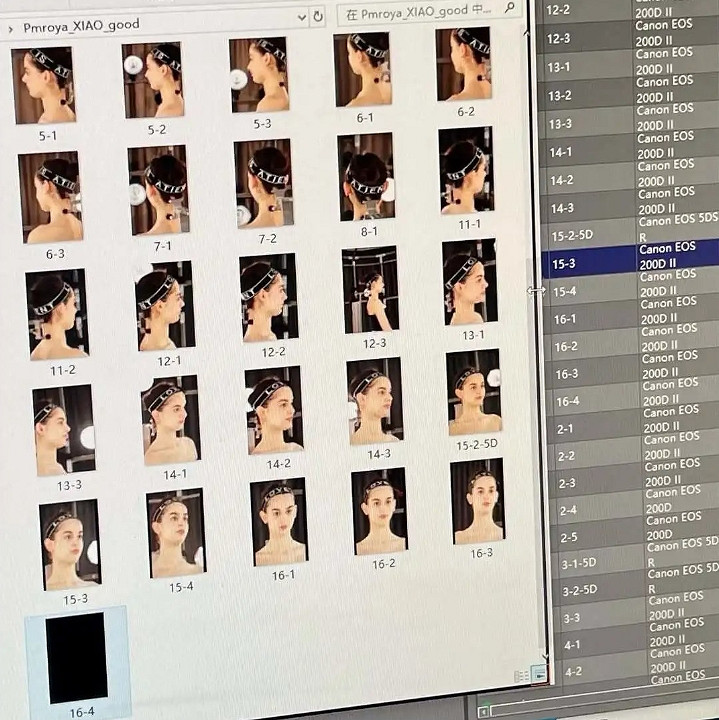Image resolution: width=719 pixels, height=720 pixels.
Task: Select the 8-1 photo thumbnail
Action: pyautogui.click(x=366, y=177)
